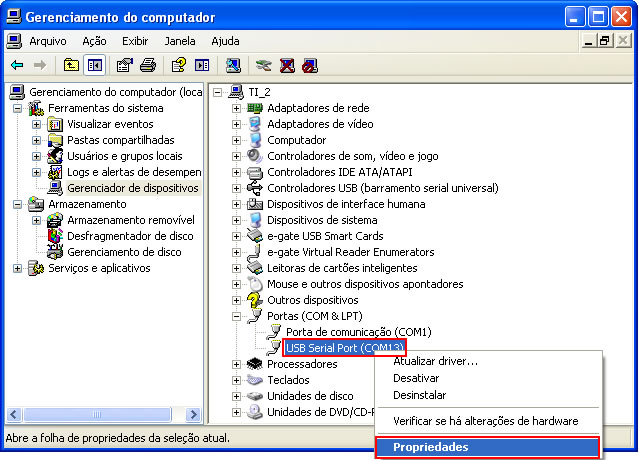Click the Teclados keyboard icon
The image size is (639, 460).
[255, 380]
